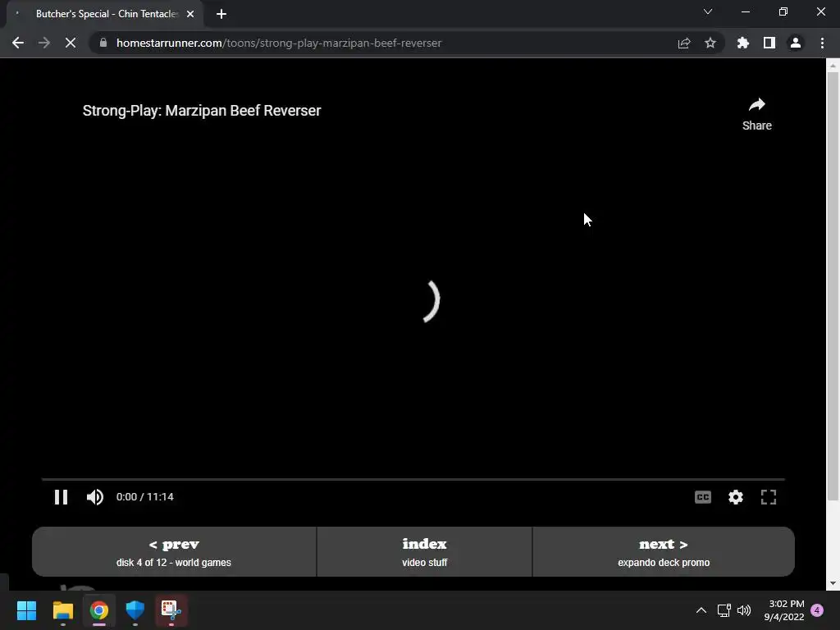This screenshot has width=840, height=630.
Task: Select the Butcher's Special tab
Action: (x=105, y=14)
